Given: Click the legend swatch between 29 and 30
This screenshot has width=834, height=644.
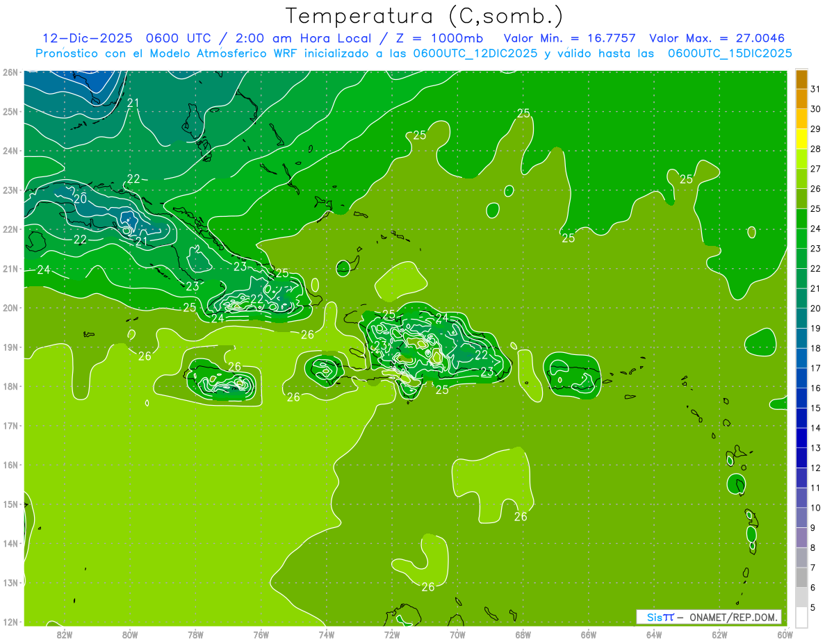Looking at the screenshot, I should [801, 119].
